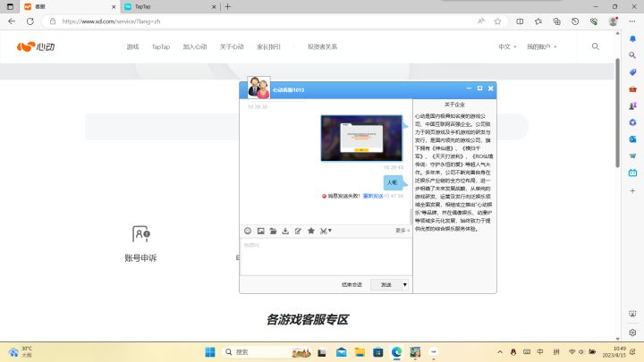Open the emoji picker in chat toolbar
This screenshot has height=362, width=644.
click(248, 231)
